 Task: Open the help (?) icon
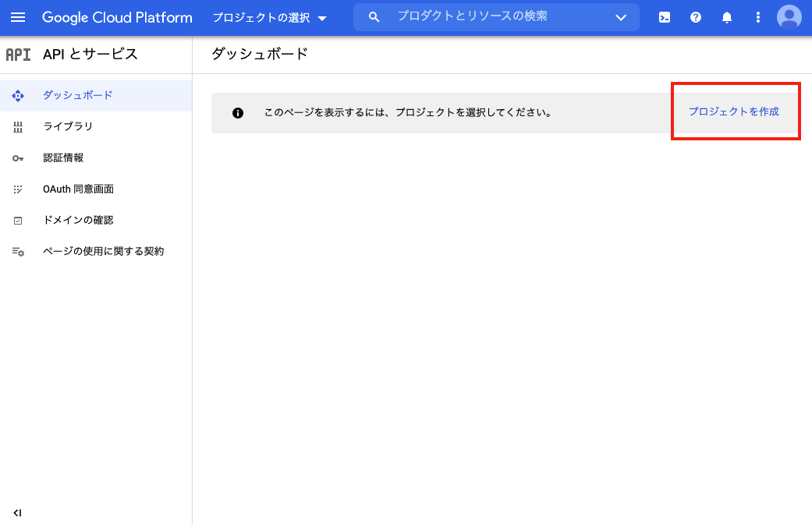(x=695, y=16)
